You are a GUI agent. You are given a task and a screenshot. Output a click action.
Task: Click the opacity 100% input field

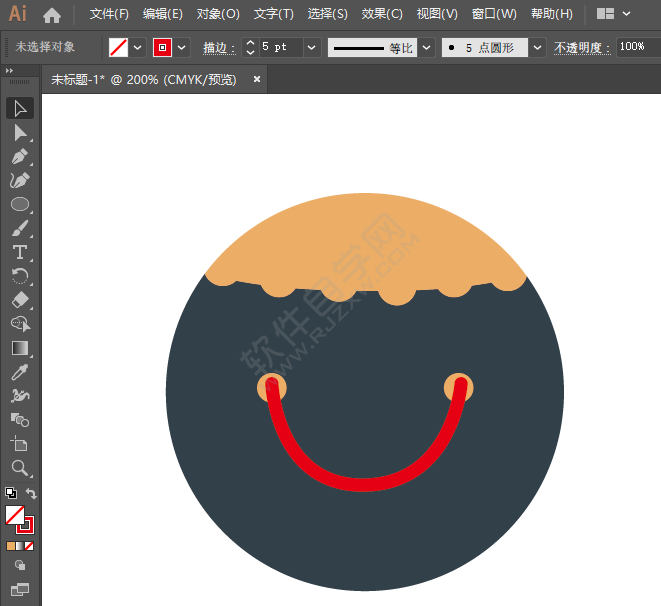(x=634, y=47)
